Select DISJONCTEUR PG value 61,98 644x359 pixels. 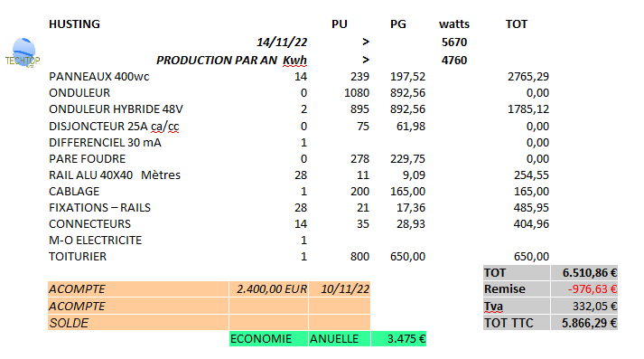pyautogui.click(x=411, y=127)
